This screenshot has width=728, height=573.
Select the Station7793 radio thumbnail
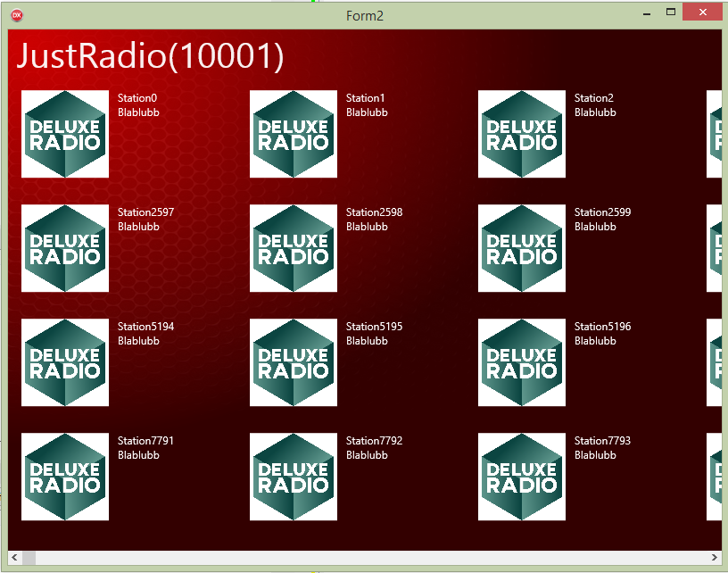click(x=522, y=477)
